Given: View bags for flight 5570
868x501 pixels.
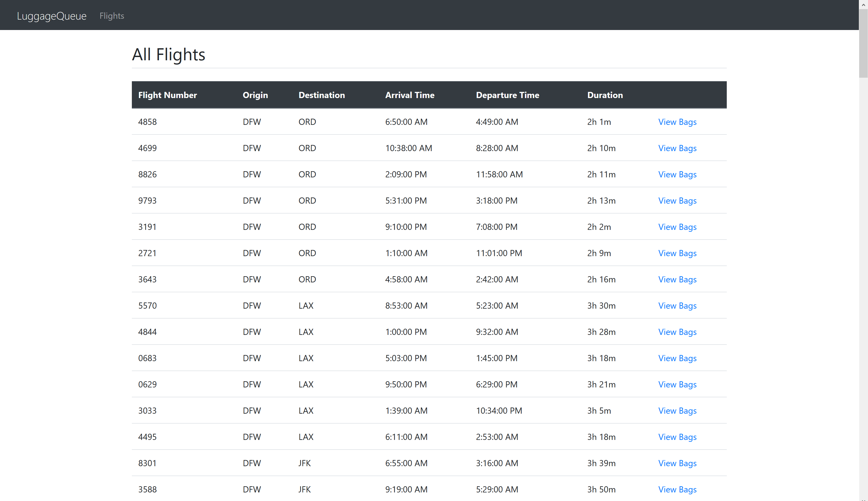Looking at the screenshot, I should point(677,305).
